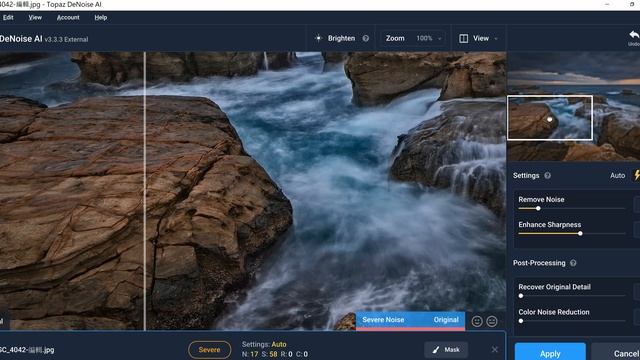Click Settings help question mark icon
The height and width of the screenshot is (360, 640).
pyautogui.click(x=547, y=176)
